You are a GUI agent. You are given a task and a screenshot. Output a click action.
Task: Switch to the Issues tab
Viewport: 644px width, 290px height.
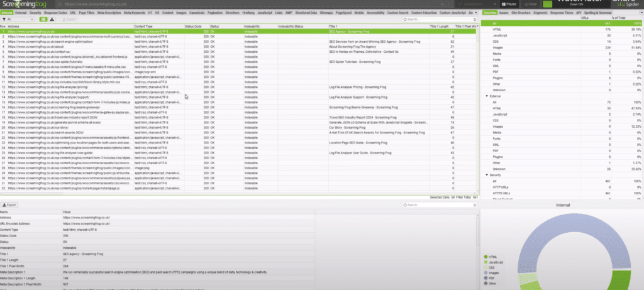504,13
